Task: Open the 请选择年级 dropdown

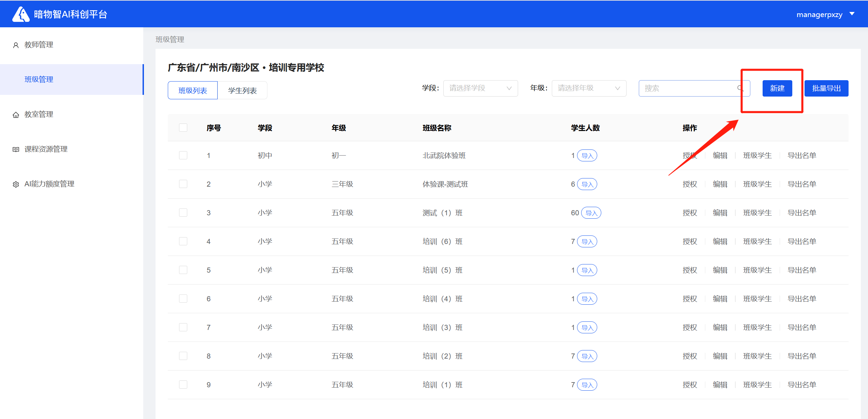Action: point(589,88)
